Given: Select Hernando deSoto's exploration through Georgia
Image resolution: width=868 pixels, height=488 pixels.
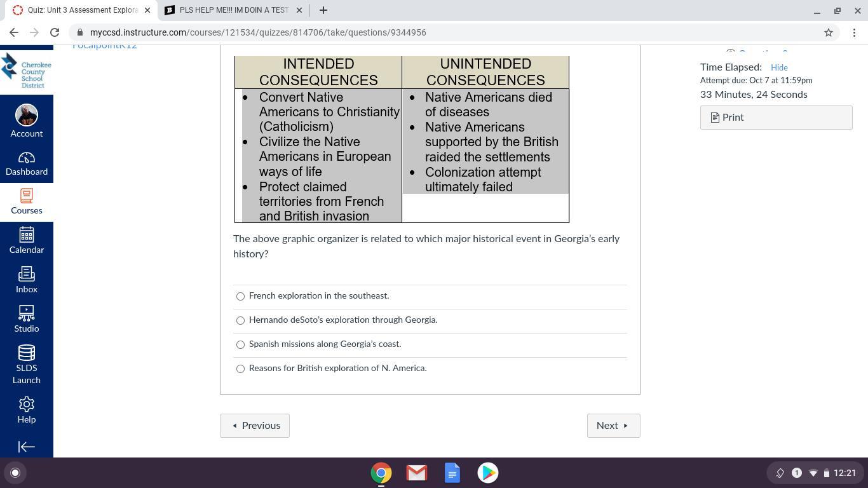Looking at the screenshot, I should pyautogui.click(x=240, y=320).
